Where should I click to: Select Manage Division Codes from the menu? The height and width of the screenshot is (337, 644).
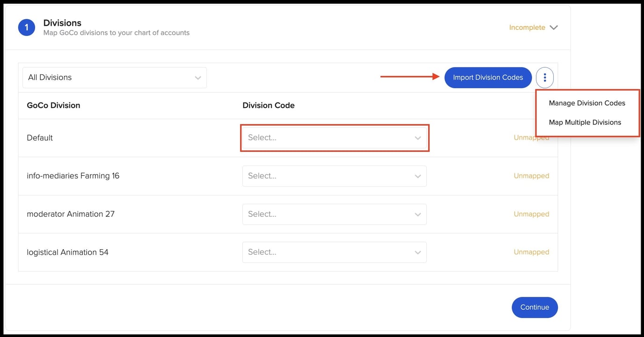587,103
